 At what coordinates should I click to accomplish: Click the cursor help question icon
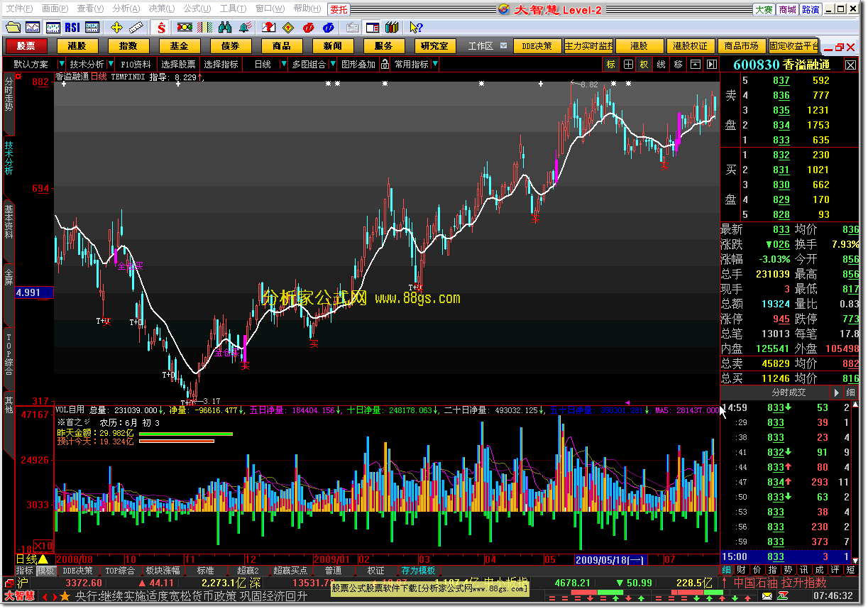[x=416, y=28]
